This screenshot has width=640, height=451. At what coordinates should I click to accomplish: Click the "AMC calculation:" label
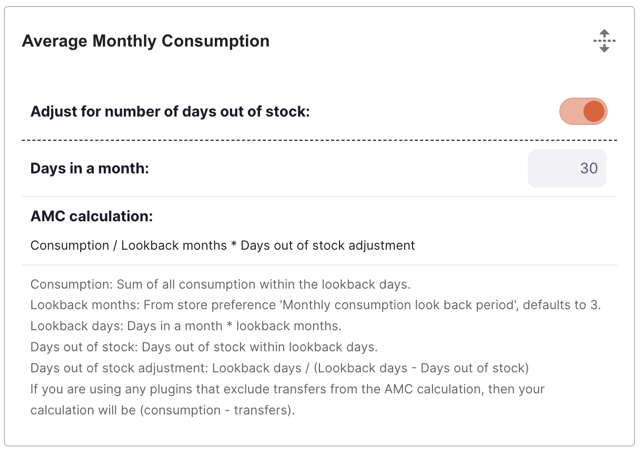[x=91, y=216]
